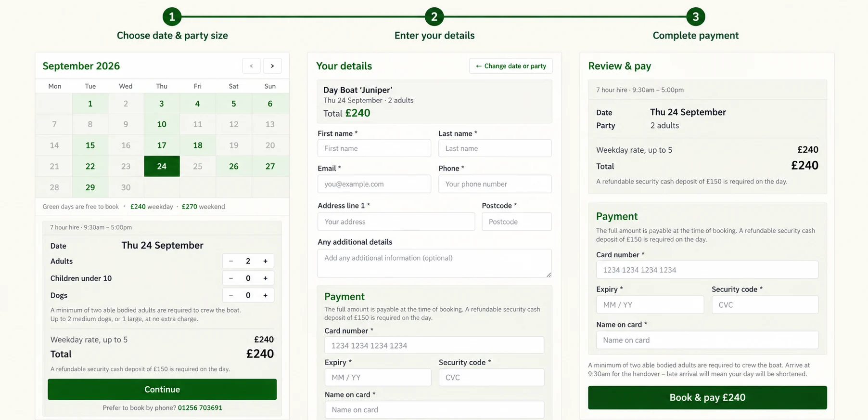Increase the number of Dogs
Screen dimensions: 868x420
pyautogui.click(x=265, y=295)
